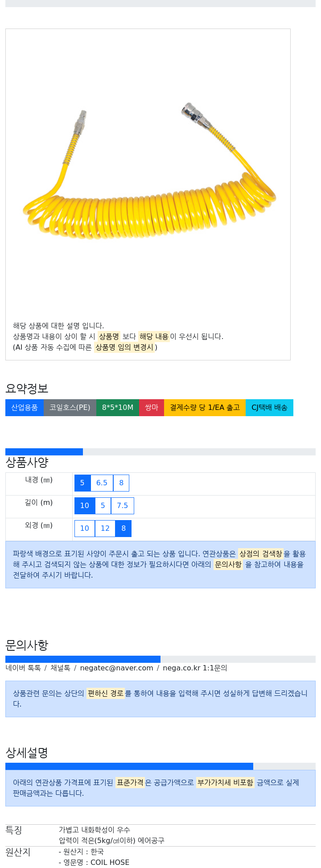Select inner diameter 5 option
The height and width of the screenshot is (868, 321).
82,483
